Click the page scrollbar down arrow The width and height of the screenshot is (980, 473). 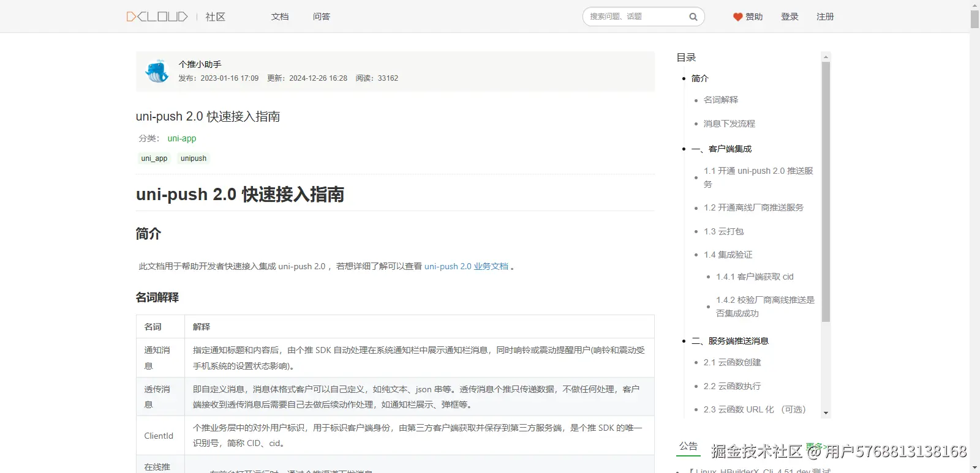(x=974, y=468)
